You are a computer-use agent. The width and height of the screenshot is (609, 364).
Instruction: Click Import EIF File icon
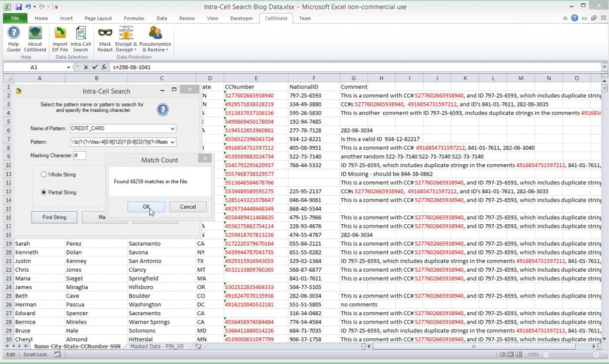60,39
